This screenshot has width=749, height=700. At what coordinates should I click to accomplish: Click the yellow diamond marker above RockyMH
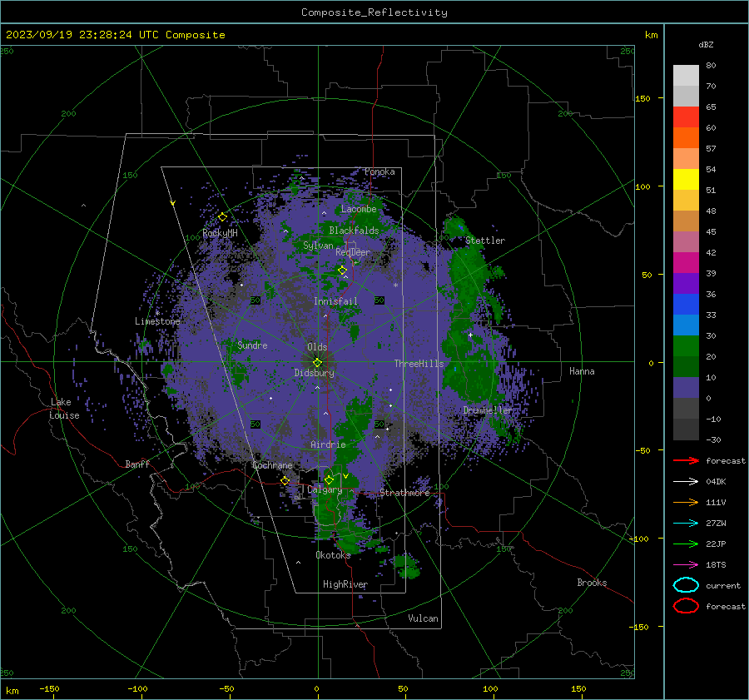tap(222, 217)
